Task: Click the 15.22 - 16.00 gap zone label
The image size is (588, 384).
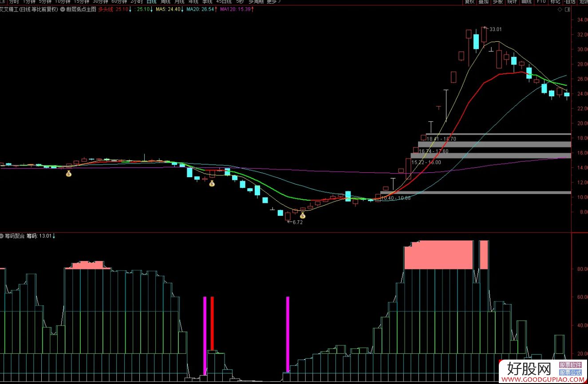Action: 426,162
